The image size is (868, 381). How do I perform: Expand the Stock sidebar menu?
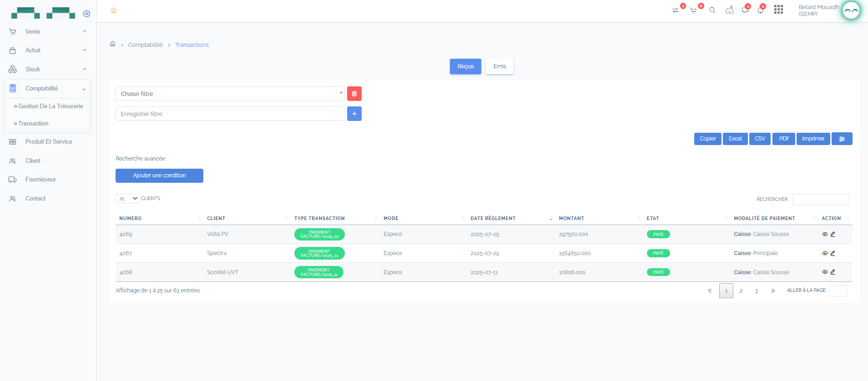pyautogui.click(x=48, y=69)
